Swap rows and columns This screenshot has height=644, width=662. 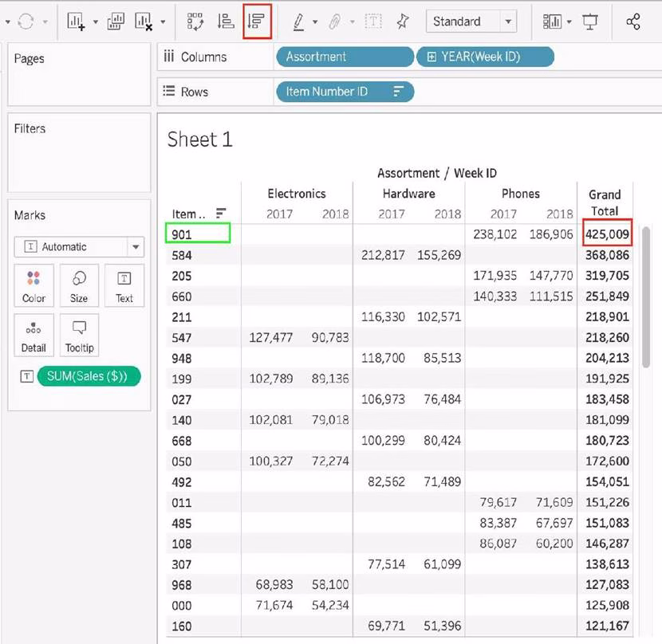195,22
